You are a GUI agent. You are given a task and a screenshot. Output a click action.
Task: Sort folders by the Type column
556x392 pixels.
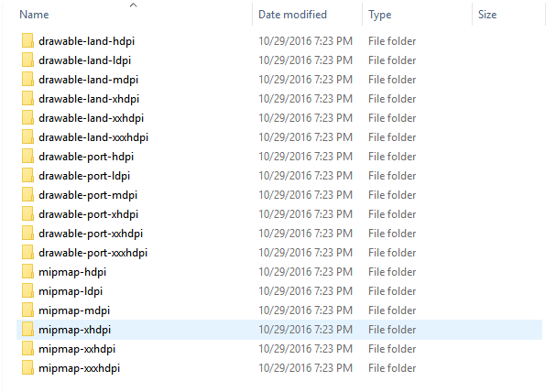(379, 15)
